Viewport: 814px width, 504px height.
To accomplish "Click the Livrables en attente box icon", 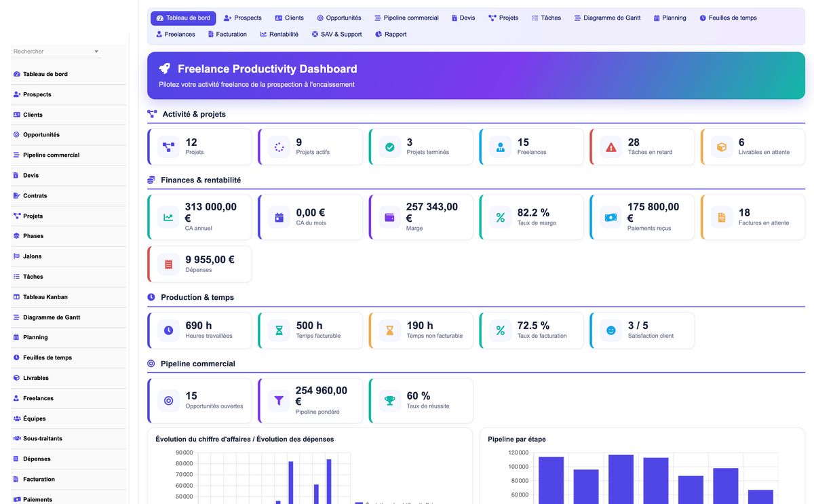I will (x=722, y=147).
